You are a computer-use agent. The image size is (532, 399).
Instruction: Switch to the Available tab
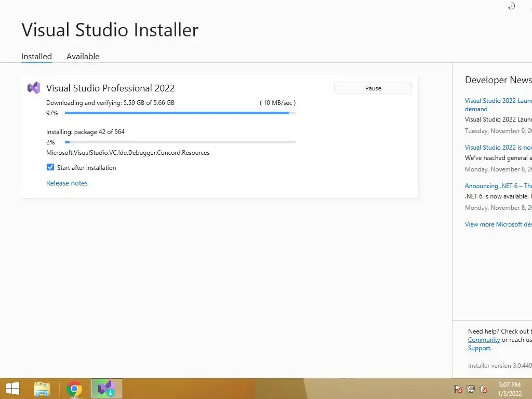[x=83, y=56]
